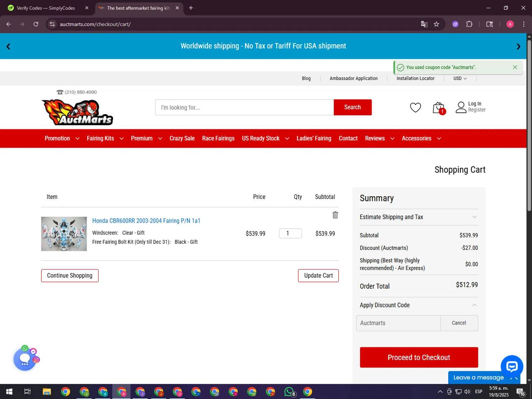
Task: Expand Estimate Shipping and Tax section
Action: (419, 217)
